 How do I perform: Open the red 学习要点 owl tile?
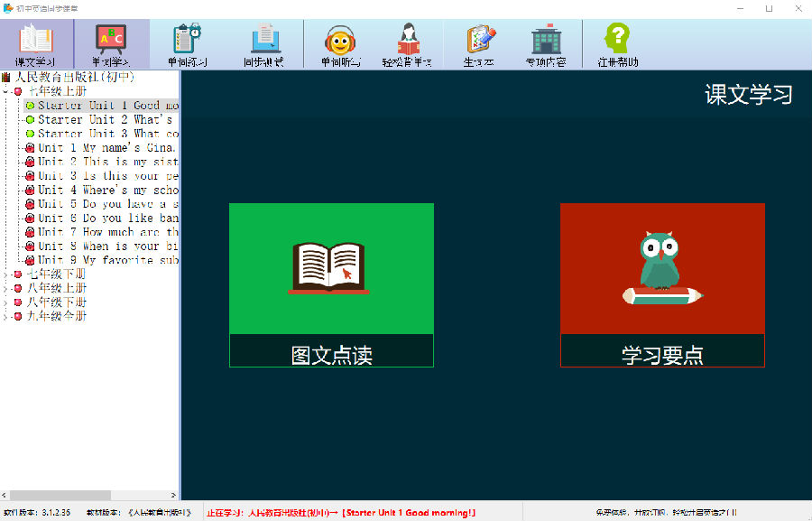coord(662,285)
